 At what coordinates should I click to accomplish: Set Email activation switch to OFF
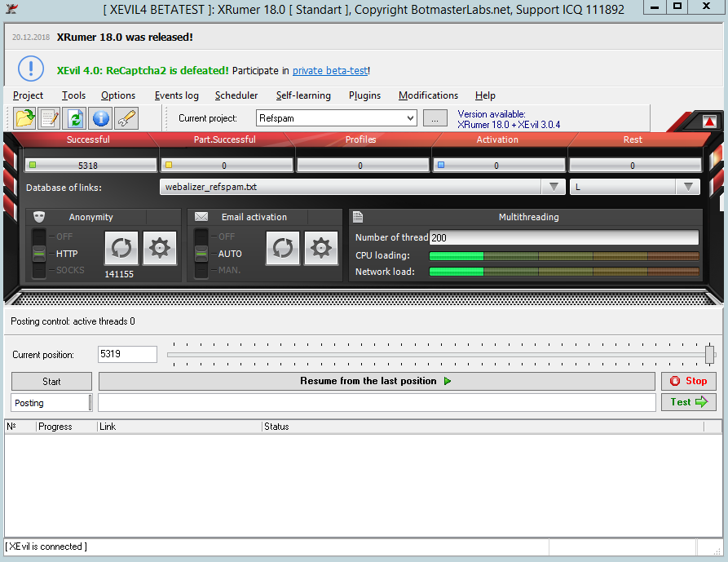point(226,237)
